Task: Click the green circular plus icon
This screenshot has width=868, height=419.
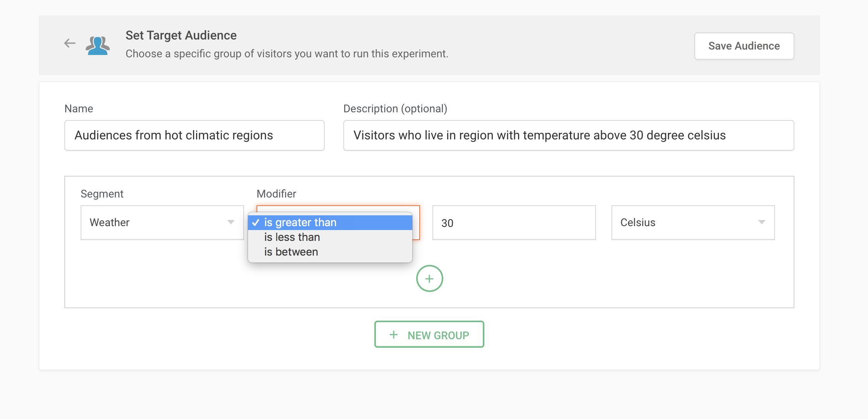Action: [429, 278]
